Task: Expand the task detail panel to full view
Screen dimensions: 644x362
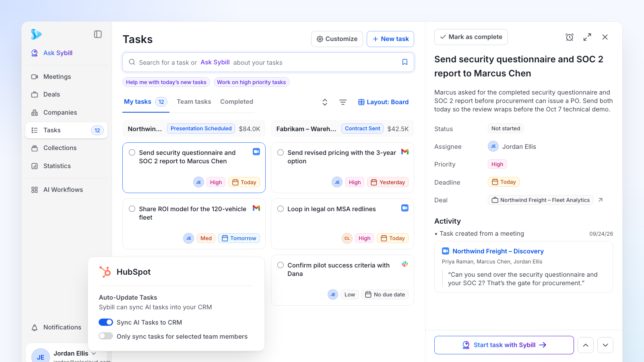Action: (587, 37)
